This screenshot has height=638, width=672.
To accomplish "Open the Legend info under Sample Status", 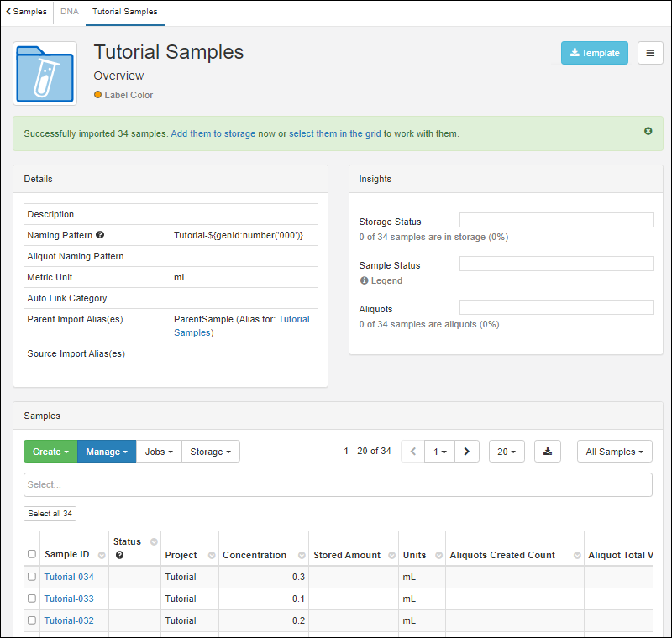I will pos(381,280).
